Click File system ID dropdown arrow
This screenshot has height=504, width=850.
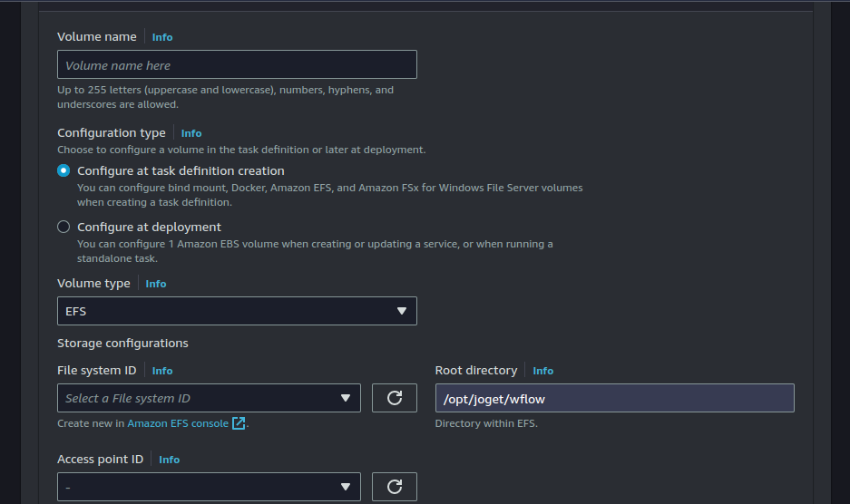point(346,398)
